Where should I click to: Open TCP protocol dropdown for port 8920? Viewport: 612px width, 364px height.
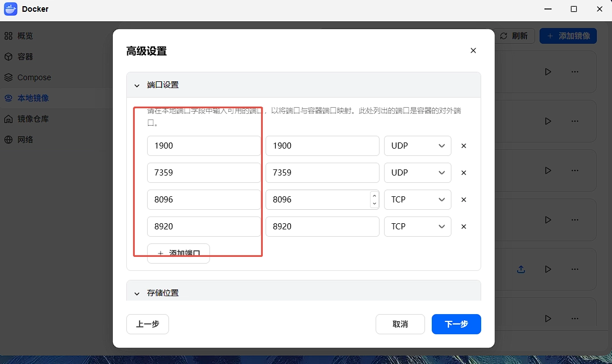pyautogui.click(x=418, y=227)
